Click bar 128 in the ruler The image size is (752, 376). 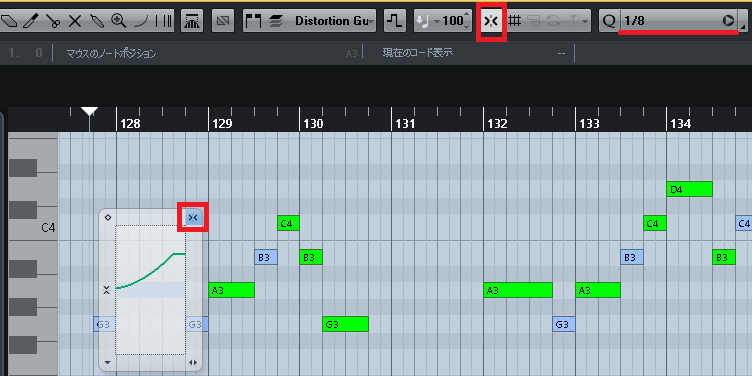(x=130, y=124)
